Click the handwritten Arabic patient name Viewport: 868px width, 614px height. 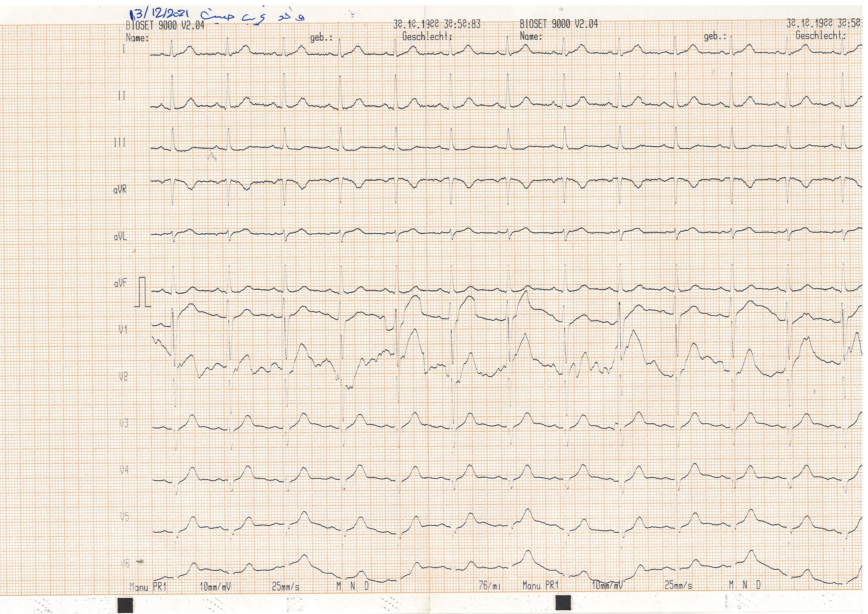[253, 16]
